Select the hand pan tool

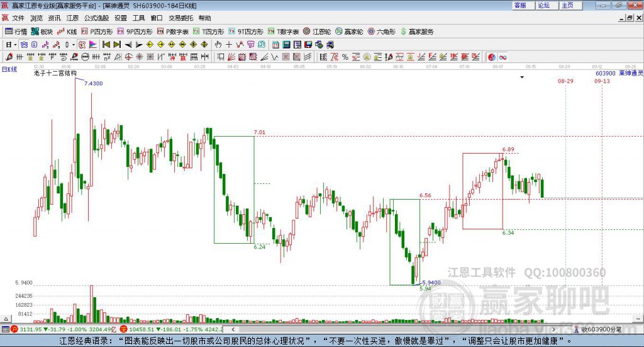[x=218, y=45]
